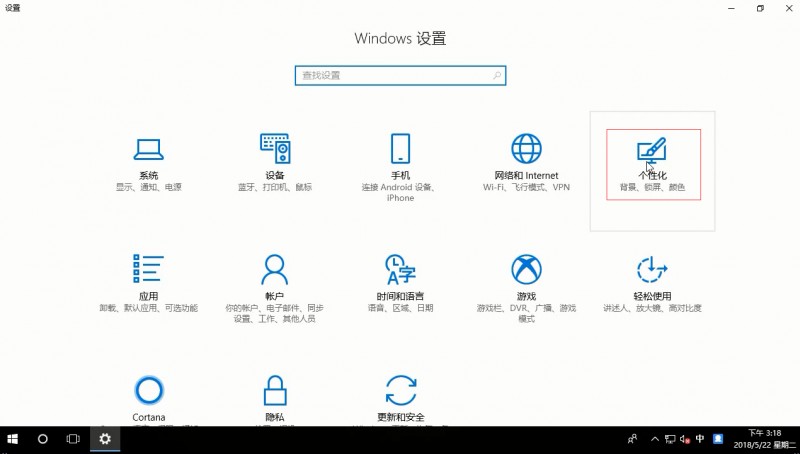Image resolution: width=800 pixels, height=454 pixels.
Task: Open Task View on the taskbar
Action: [x=73, y=439]
